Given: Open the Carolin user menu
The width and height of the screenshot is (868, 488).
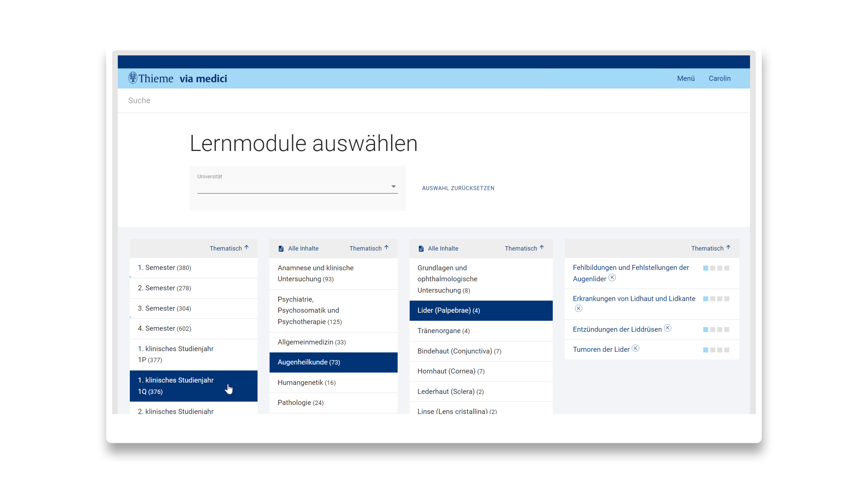Looking at the screenshot, I should (719, 79).
